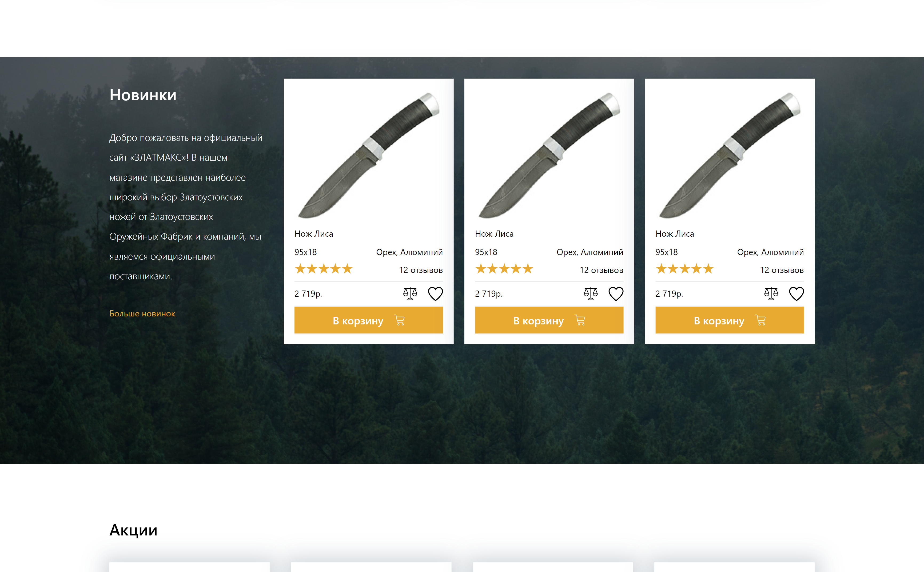Click cart icon in first В корзину button
This screenshot has height=572, width=924.
click(x=399, y=320)
